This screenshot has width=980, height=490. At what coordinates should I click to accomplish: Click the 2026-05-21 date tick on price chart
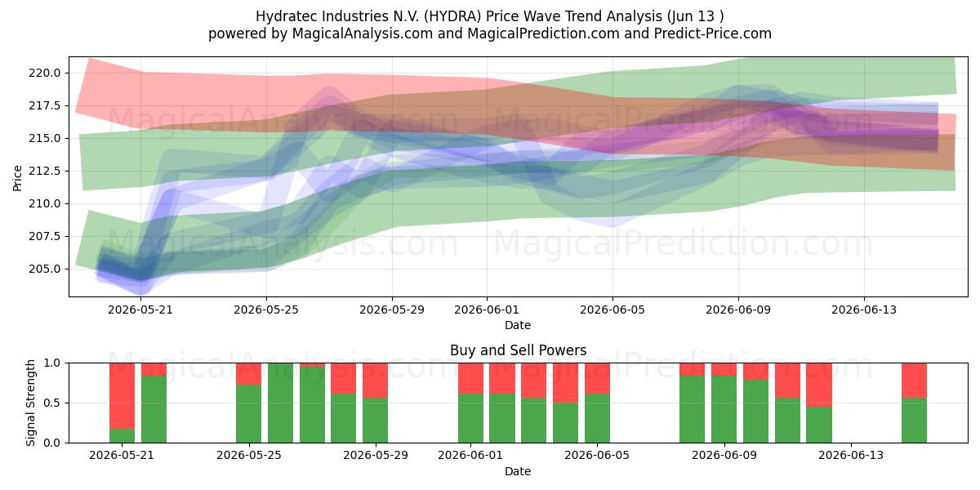pyautogui.click(x=140, y=310)
